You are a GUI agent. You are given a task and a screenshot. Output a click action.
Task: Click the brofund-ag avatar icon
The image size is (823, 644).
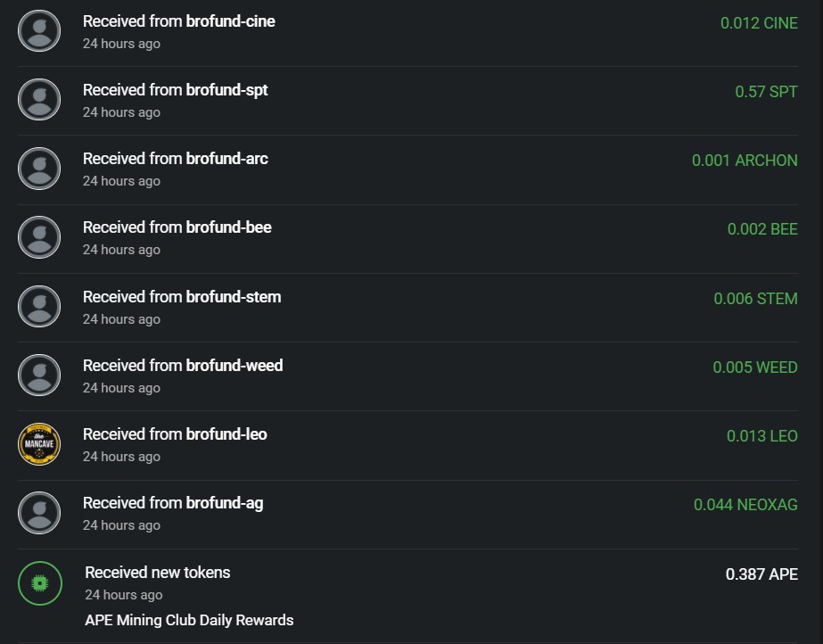tap(39, 513)
